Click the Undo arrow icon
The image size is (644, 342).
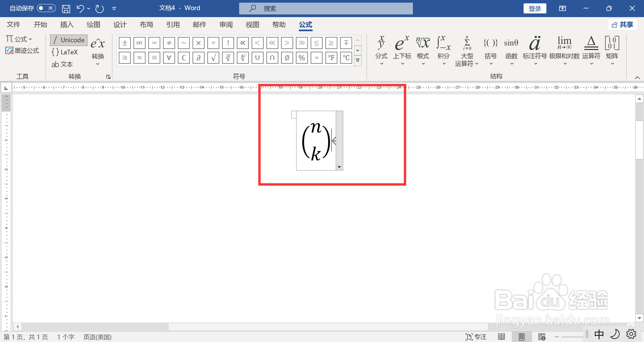pyautogui.click(x=80, y=8)
